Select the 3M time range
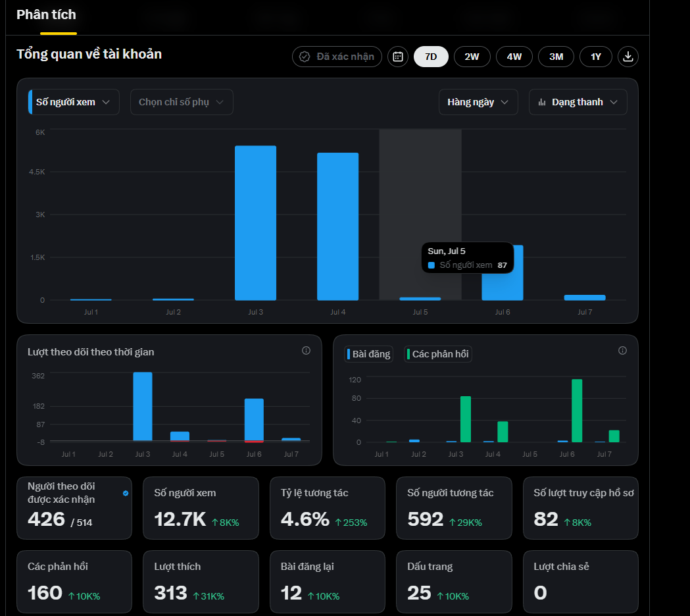The image size is (690, 616). pyautogui.click(x=556, y=57)
